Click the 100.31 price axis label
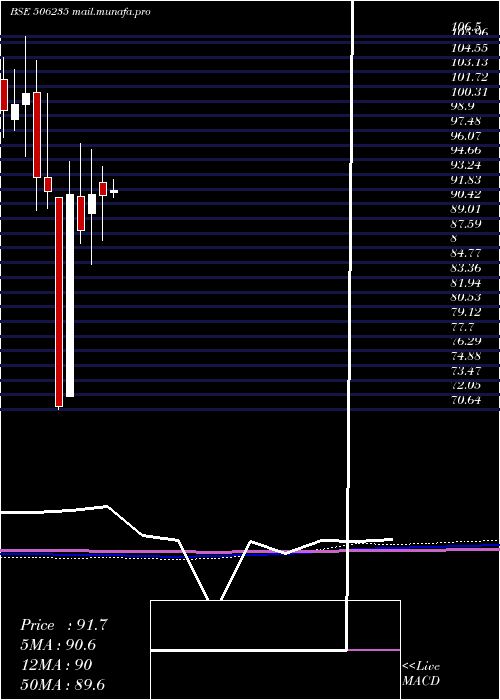This screenshot has width=500, height=700. [470, 92]
